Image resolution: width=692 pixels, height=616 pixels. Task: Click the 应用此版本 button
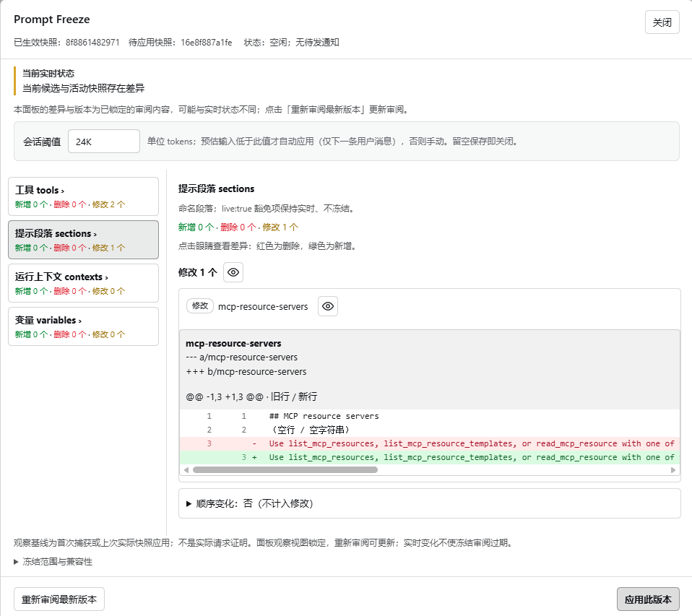(x=648, y=599)
